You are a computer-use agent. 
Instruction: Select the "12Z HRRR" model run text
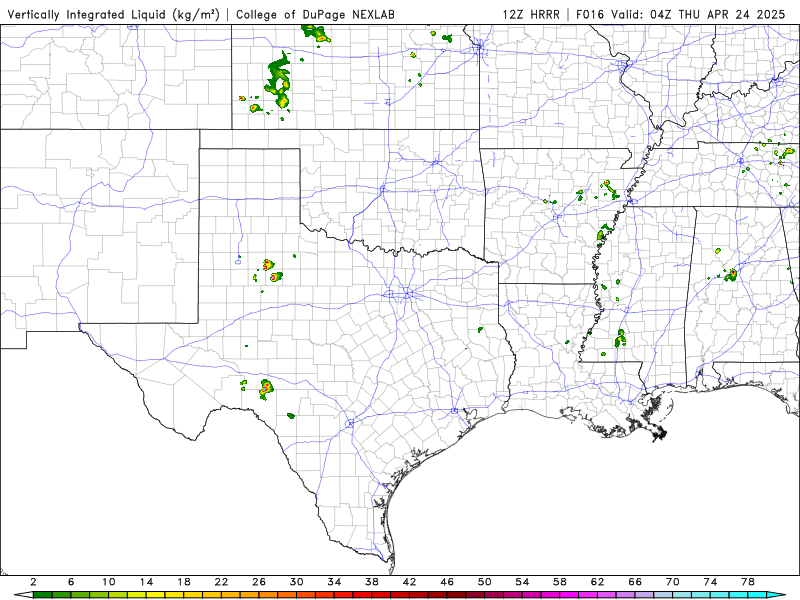point(531,14)
